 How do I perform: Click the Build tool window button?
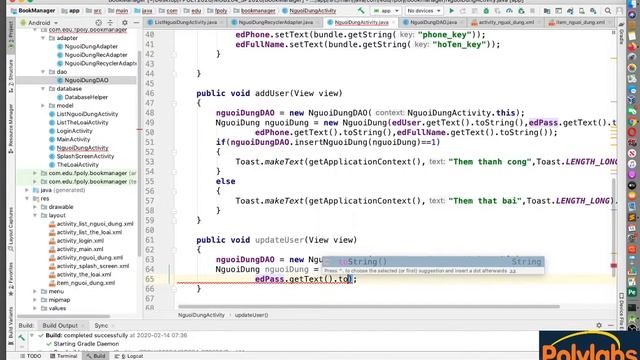point(96,356)
